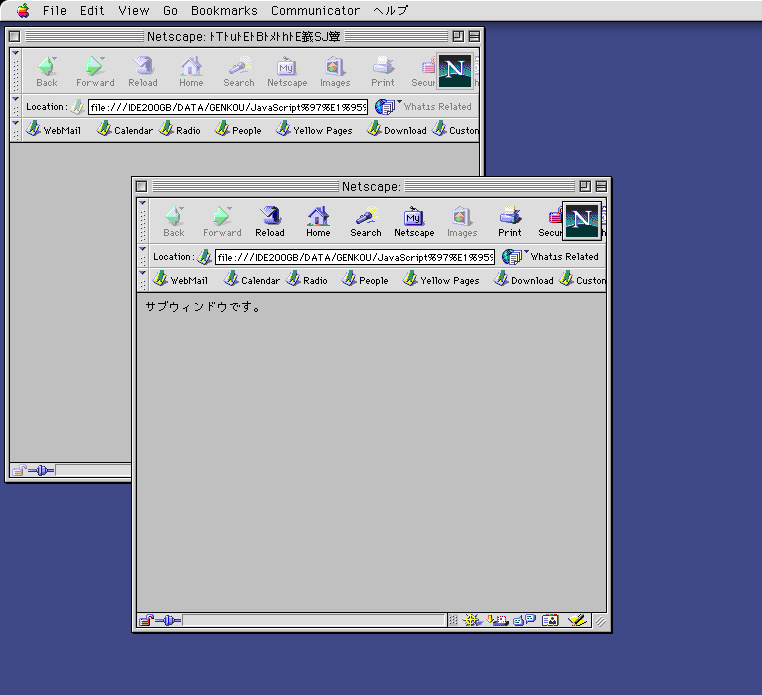Click the Search flashlight icon in the front window
The image size is (762, 695).
pos(365,221)
